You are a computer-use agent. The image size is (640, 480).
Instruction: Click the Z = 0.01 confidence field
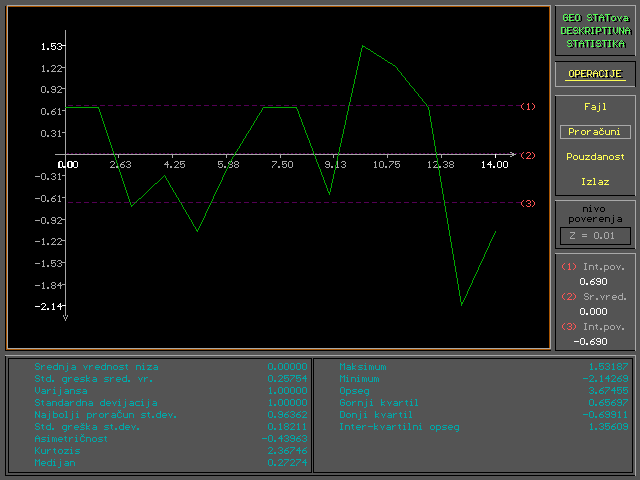(595, 236)
